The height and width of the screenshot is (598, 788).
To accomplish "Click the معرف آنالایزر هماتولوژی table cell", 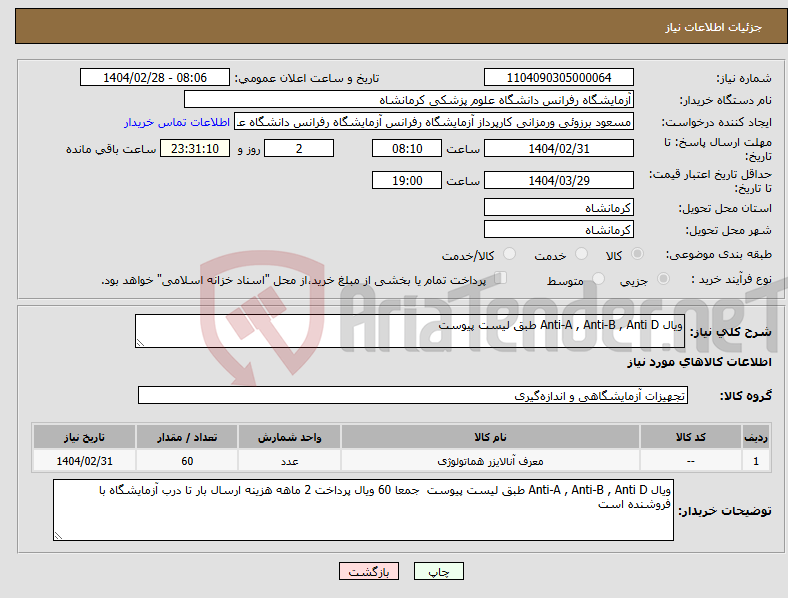I will click(490, 461).
